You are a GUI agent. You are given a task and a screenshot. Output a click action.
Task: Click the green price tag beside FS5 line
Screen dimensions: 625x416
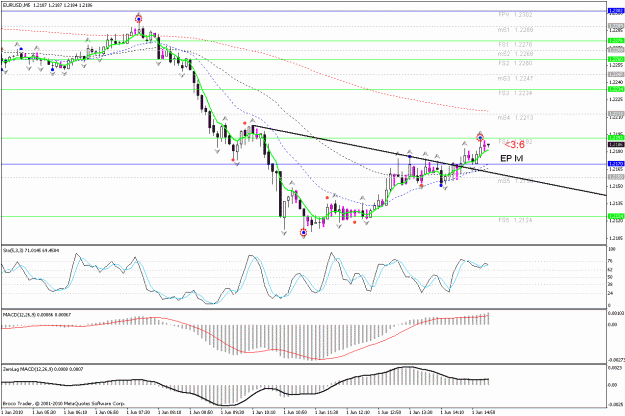coord(616,216)
